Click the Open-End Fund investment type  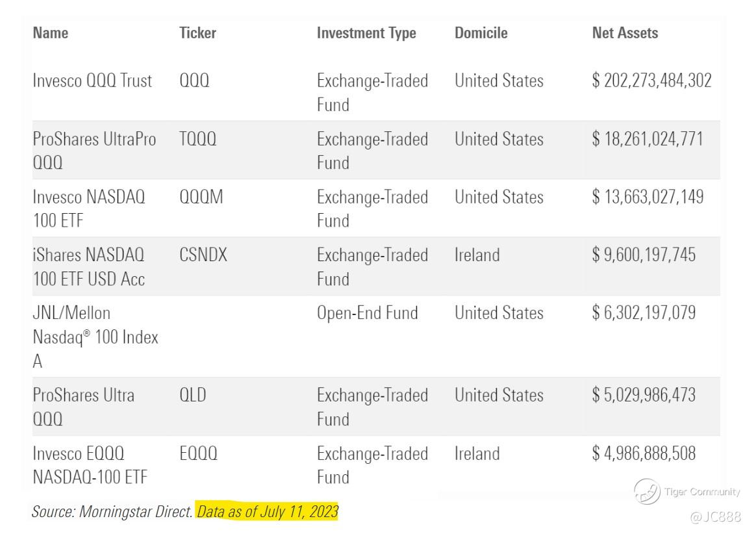(x=367, y=313)
